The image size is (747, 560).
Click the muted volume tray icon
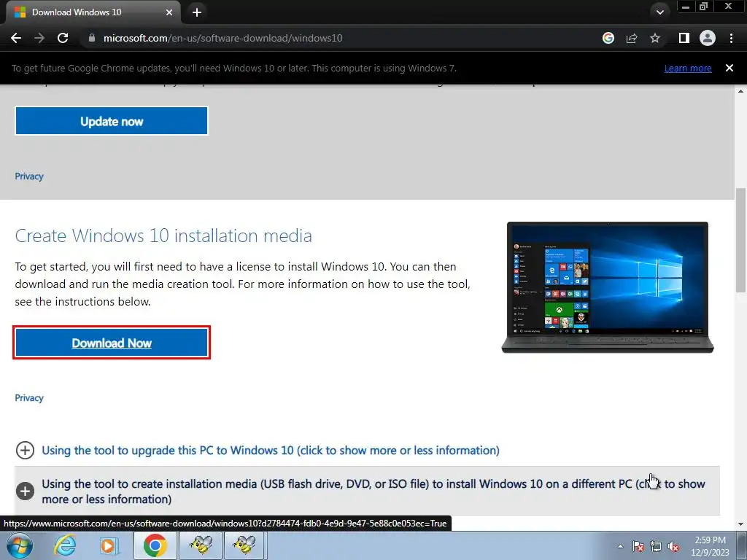tap(673, 546)
